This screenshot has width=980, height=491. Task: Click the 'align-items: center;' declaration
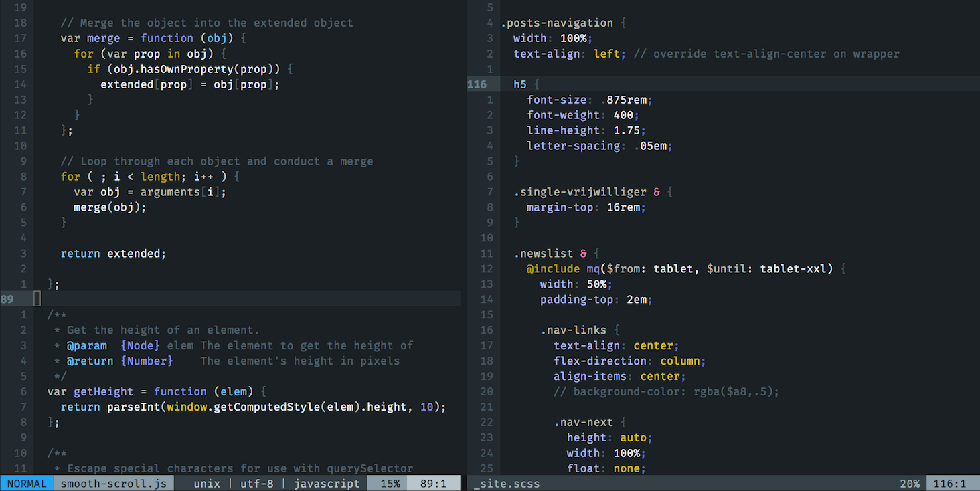pos(620,376)
